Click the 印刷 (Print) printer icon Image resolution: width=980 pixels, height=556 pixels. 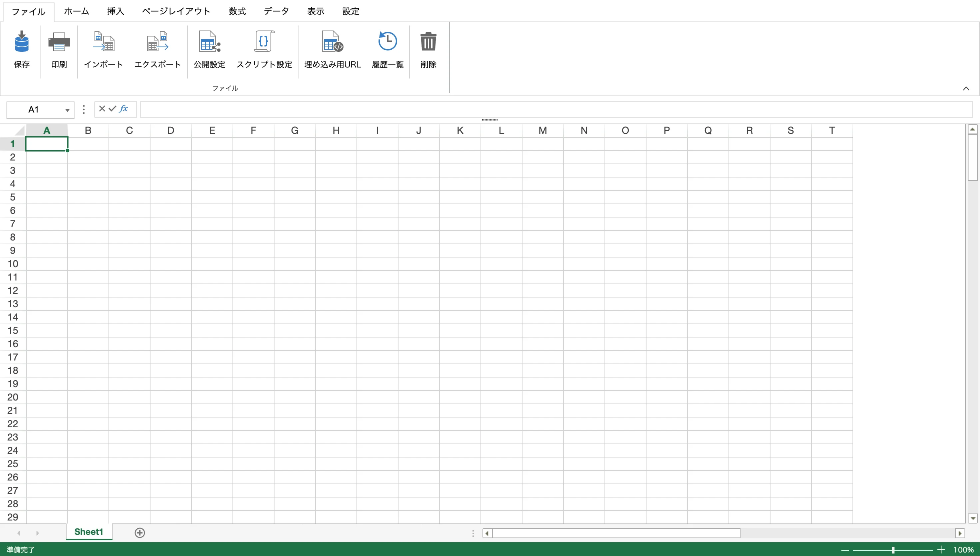pos(59,42)
